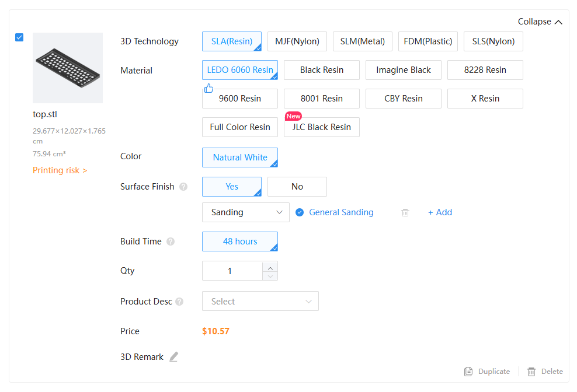Choose CBY Resin material

tap(404, 99)
